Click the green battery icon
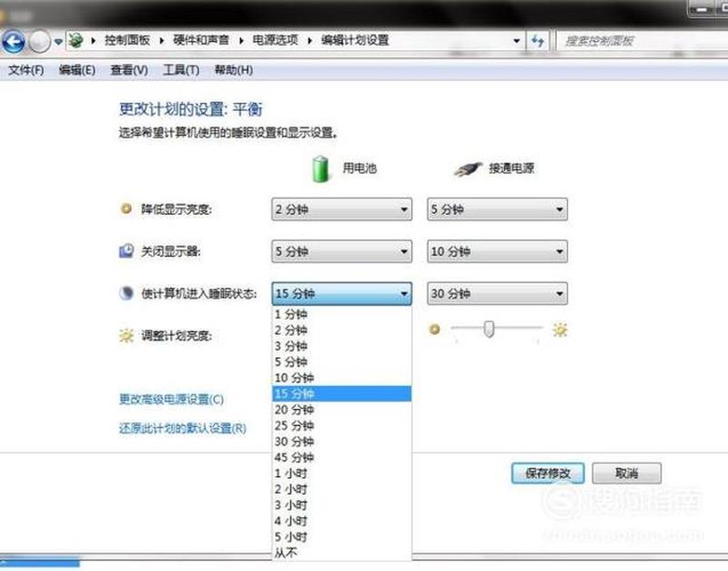The image size is (728, 571). (x=320, y=169)
